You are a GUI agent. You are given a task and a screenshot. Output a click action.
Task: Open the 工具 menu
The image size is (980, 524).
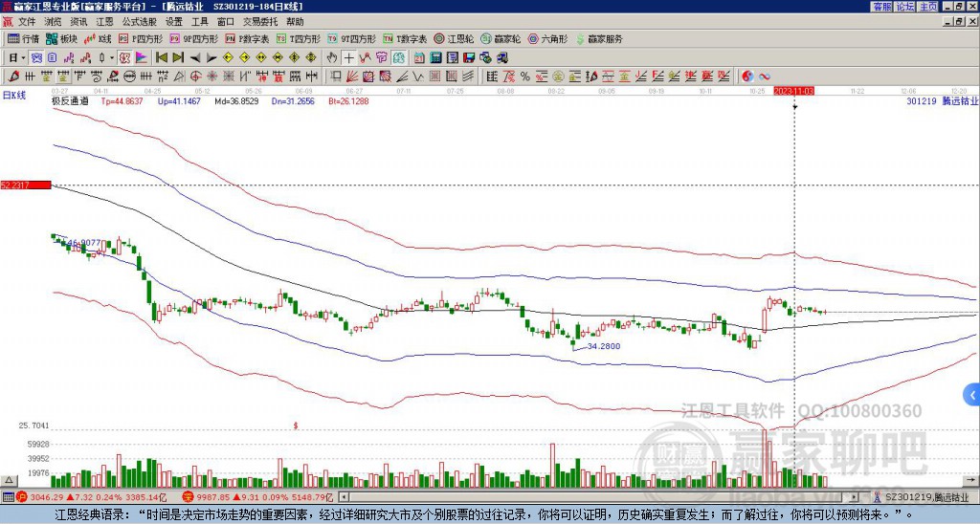coord(200,22)
